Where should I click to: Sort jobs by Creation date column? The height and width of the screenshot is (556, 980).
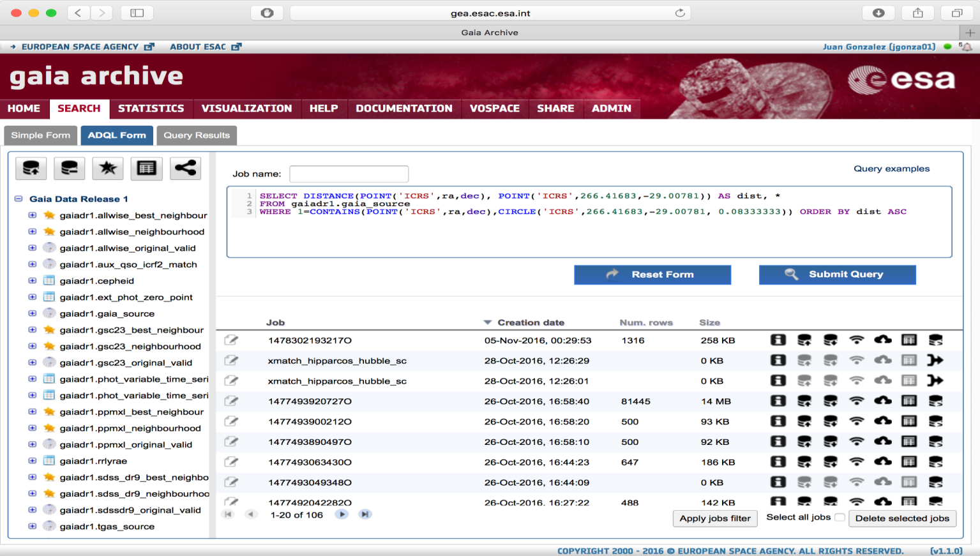point(530,322)
